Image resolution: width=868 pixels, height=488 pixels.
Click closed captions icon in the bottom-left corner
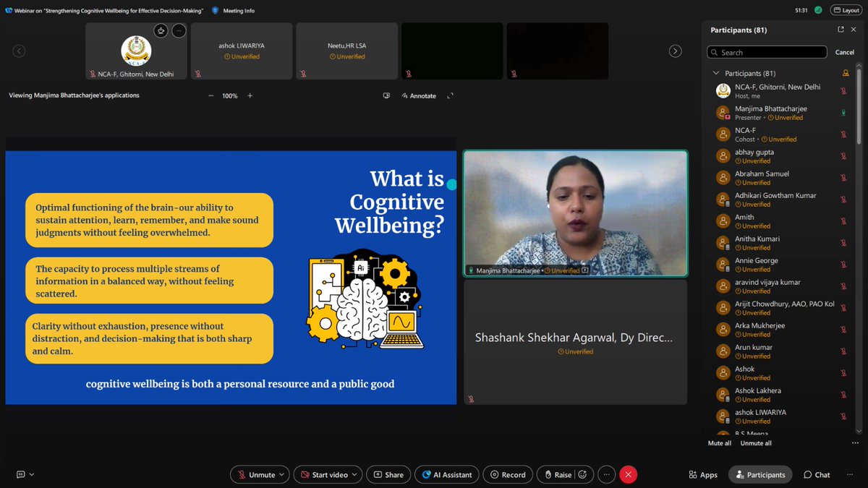pyautogui.click(x=20, y=475)
